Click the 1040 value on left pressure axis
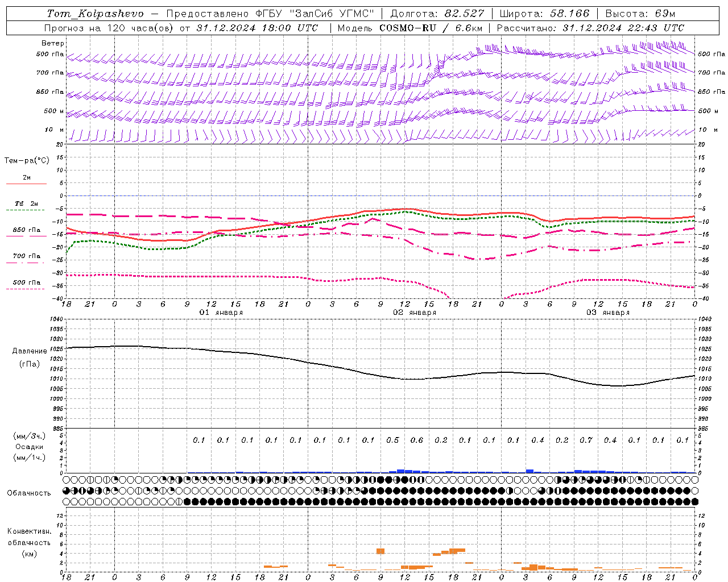This screenshot has height=582, width=728. [x=56, y=319]
